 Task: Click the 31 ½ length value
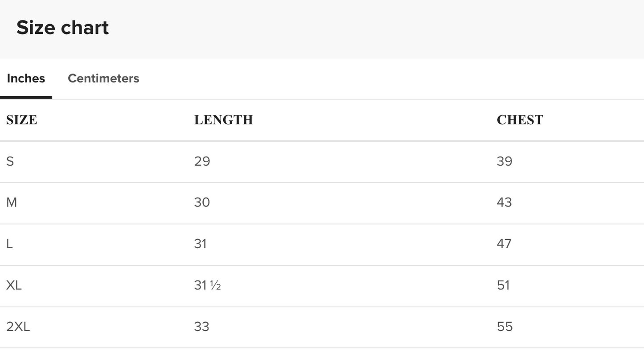click(x=207, y=285)
